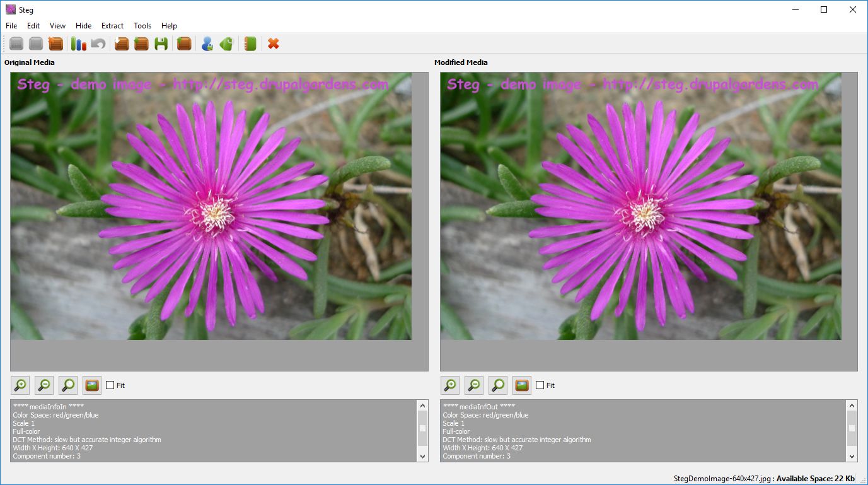This screenshot has height=485, width=868.
Task: Click "DCT Method" line in mediaInfoIn panel
Action: (x=87, y=440)
